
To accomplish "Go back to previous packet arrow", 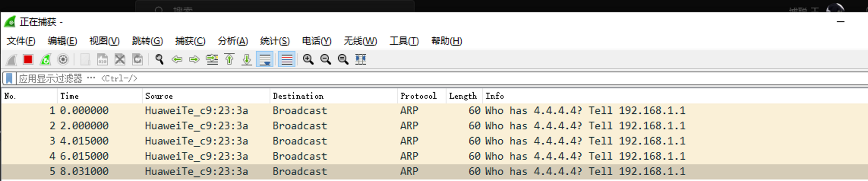I will 177,60.
